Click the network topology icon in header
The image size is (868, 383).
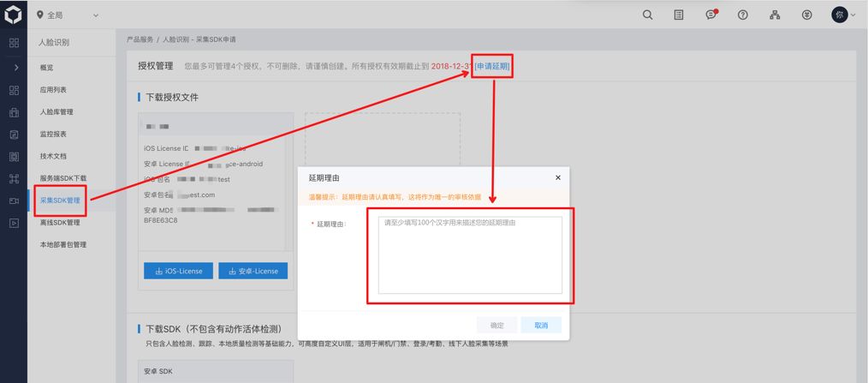click(x=775, y=15)
